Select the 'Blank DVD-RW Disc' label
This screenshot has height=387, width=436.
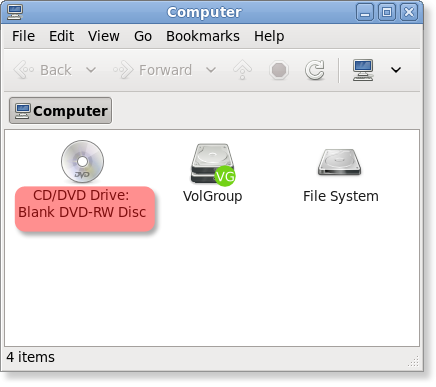[x=82, y=212]
